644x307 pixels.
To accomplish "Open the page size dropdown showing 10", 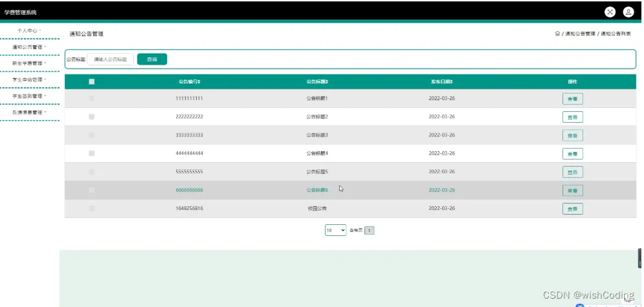I will tap(335, 230).
